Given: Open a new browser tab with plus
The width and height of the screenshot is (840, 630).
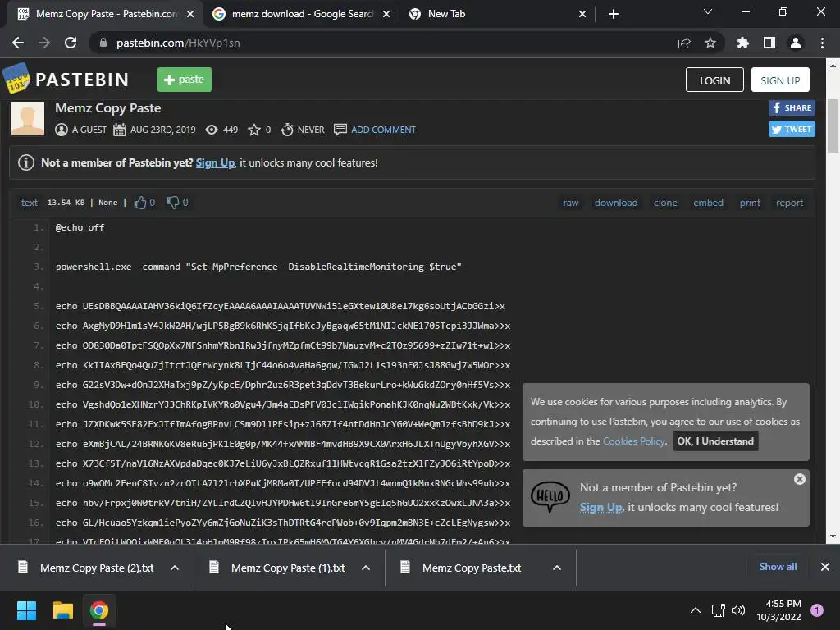Looking at the screenshot, I should (x=614, y=14).
